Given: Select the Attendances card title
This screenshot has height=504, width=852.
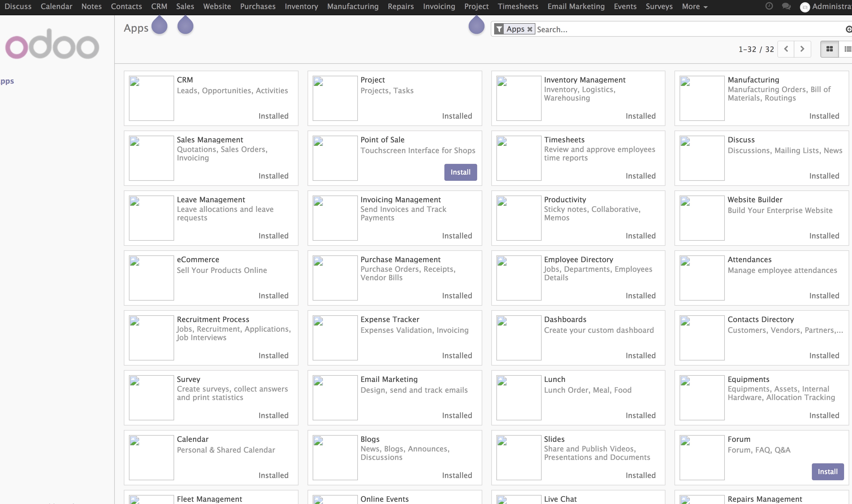Looking at the screenshot, I should pyautogui.click(x=749, y=259).
